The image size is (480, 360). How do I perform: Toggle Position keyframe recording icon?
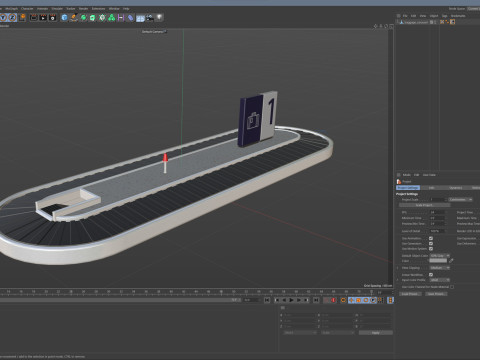click(351, 300)
